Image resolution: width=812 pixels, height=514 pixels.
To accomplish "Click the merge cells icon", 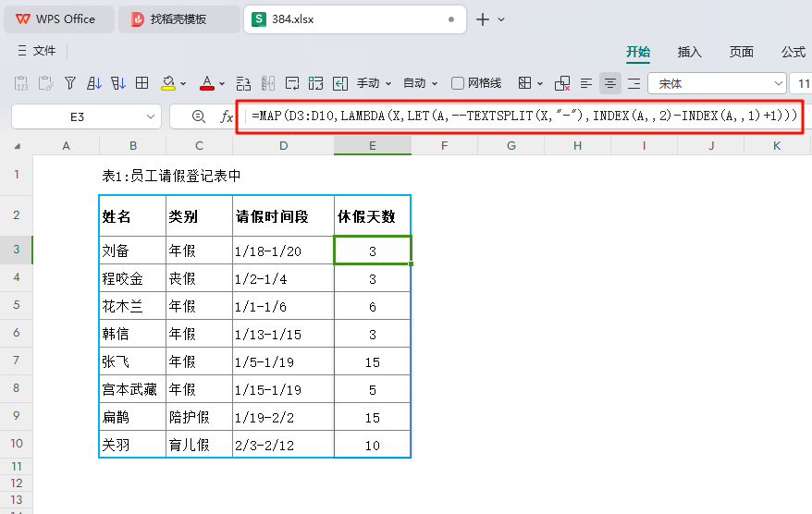I will (x=316, y=83).
